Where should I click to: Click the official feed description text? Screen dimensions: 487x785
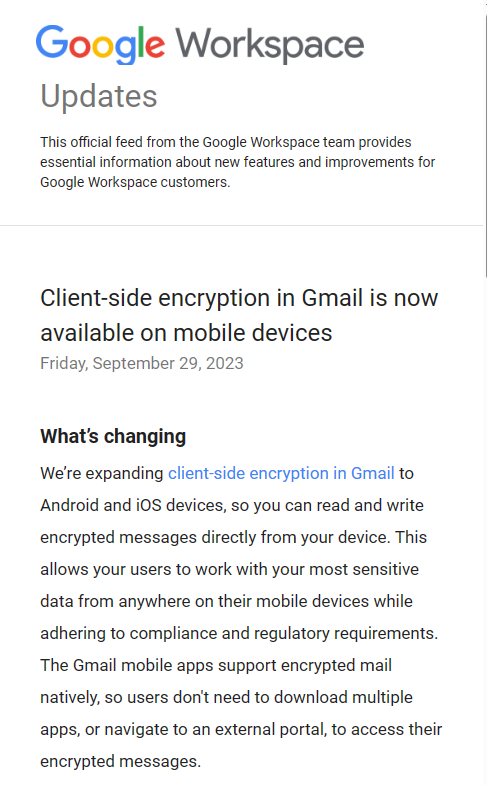coord(238,162)
